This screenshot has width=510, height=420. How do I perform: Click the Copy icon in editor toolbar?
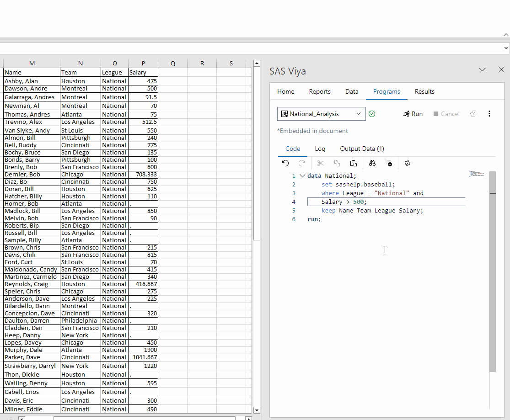coord(337,163)
